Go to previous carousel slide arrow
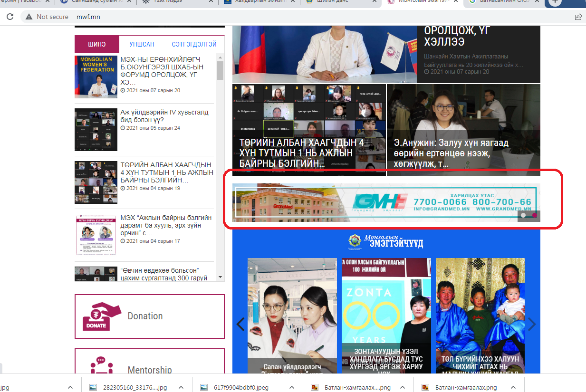 click(240, 324)
